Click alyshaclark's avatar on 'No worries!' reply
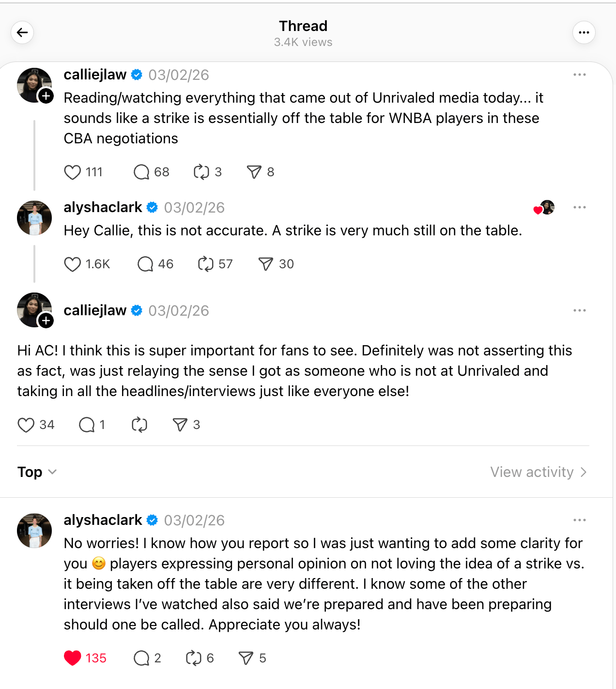This screenshot has height=689, width=616. coord(34,531)
